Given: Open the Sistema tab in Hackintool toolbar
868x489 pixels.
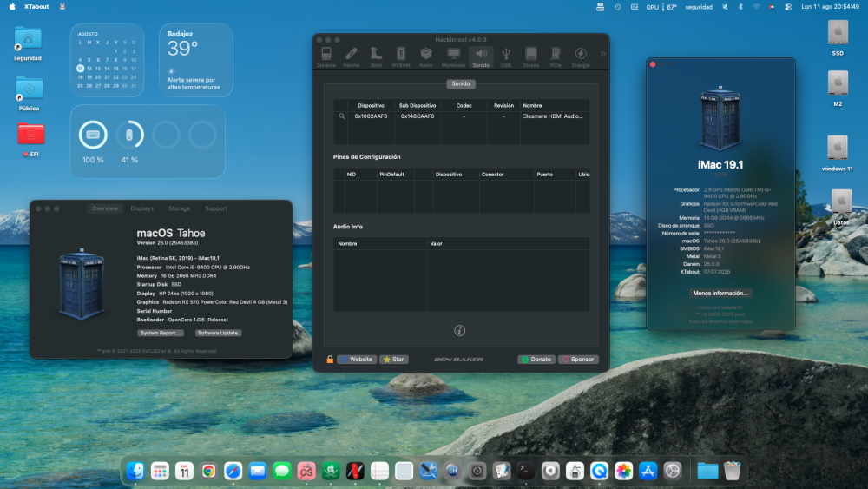Looking at the screenshot, I should [x=326, y=57].
